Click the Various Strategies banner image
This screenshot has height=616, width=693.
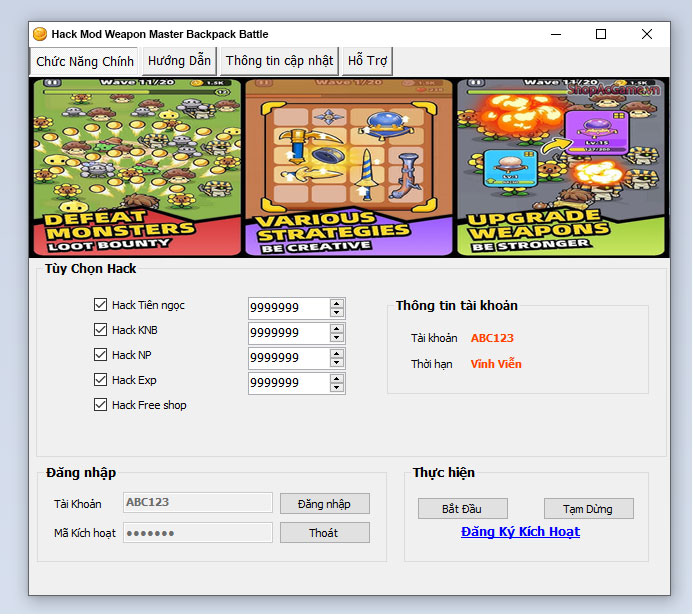coord(349,167)
